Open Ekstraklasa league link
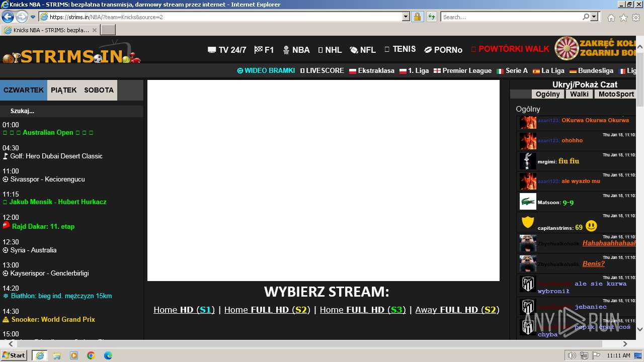This screenshot has height=362, width=644. point(372,70)
